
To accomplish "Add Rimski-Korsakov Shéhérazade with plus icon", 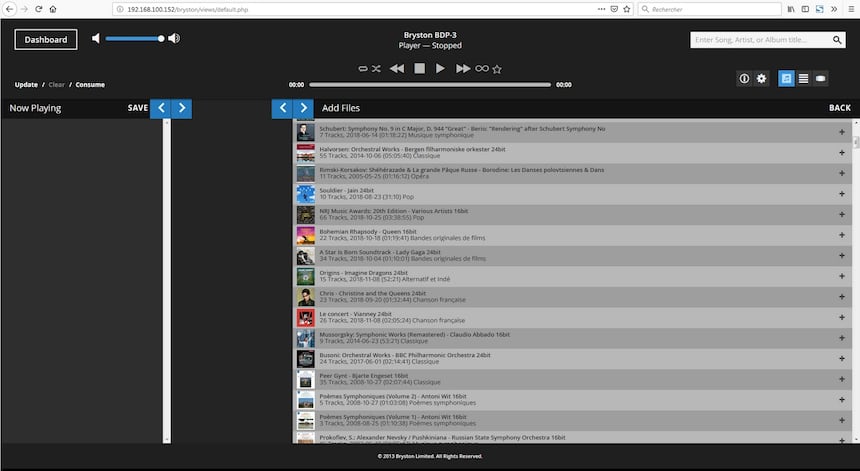I will click(x=841, y=173).
